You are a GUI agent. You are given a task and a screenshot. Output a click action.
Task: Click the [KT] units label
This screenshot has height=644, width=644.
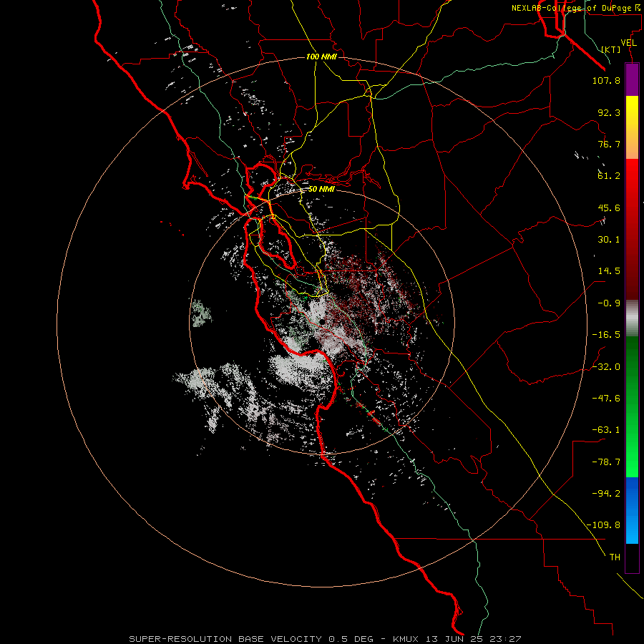tap(611, 49)
